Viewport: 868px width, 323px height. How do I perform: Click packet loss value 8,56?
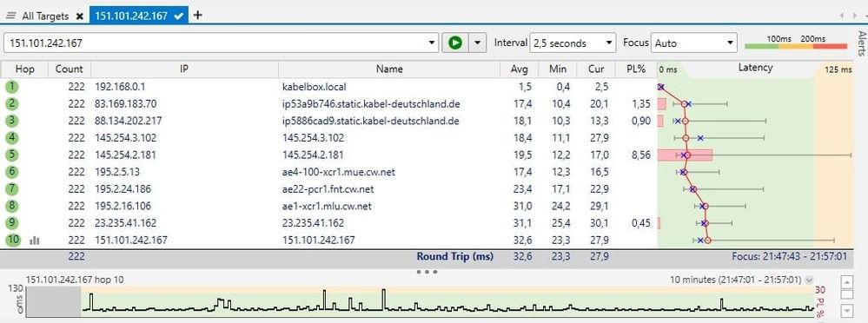tap(640, 155)
